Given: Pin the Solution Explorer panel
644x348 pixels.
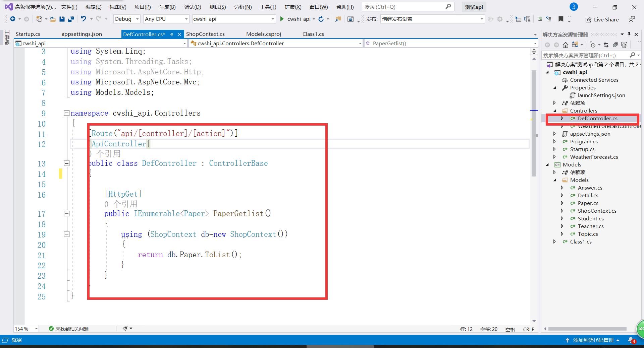Looking at the screenshot, I should 629,34.
